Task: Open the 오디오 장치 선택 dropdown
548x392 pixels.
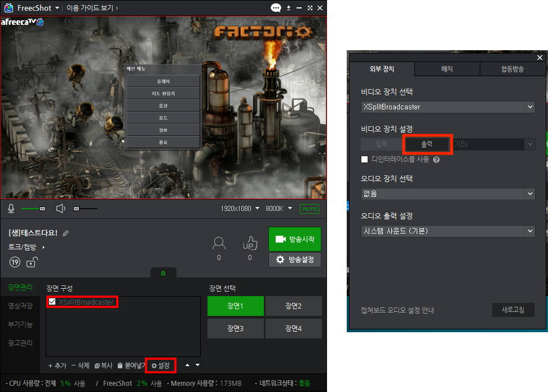Action: click(448, 193)
